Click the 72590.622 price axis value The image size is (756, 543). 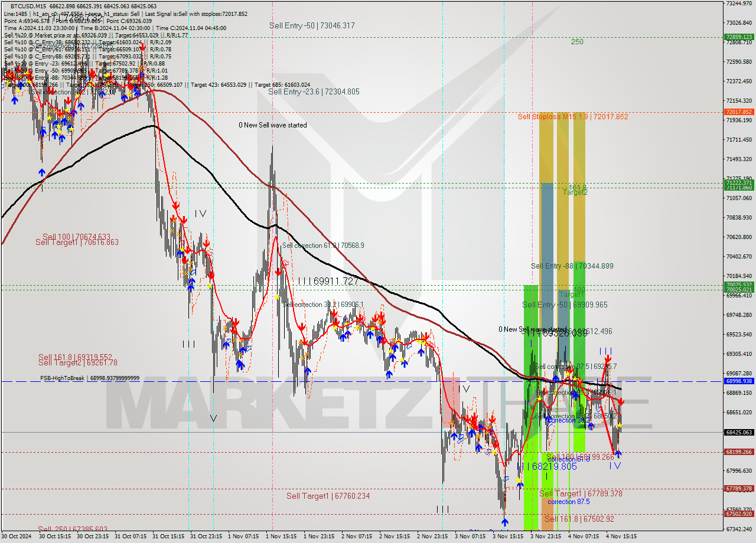pyautogui.click(x=739, y=62)
